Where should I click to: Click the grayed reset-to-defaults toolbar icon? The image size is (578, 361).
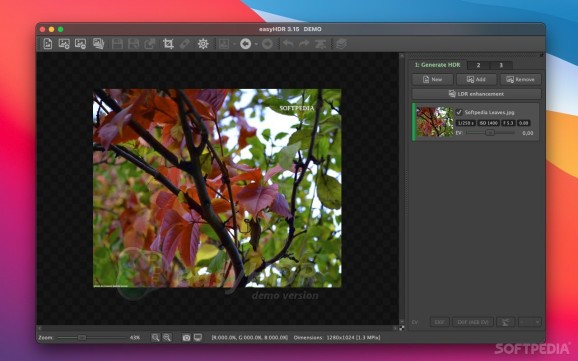(x=320, y=44)
